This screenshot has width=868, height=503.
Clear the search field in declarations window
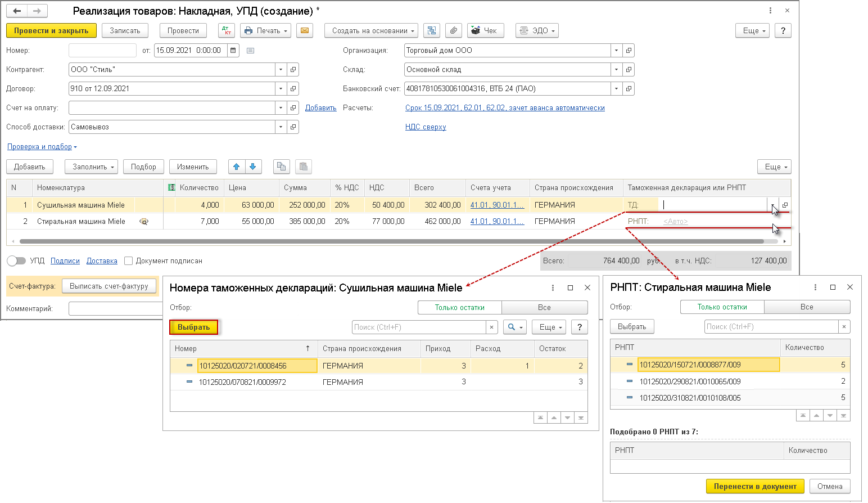492,327
